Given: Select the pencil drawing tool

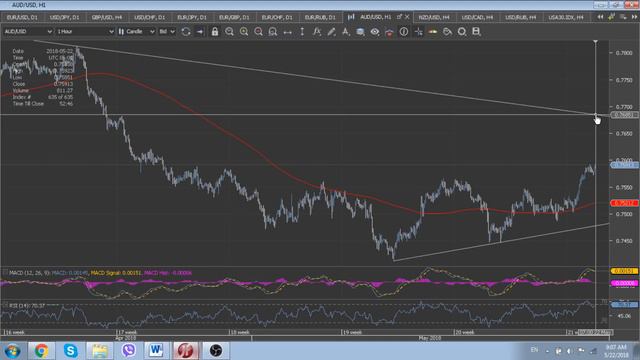Looking at the screenshot, I should [x=331, y=31].
